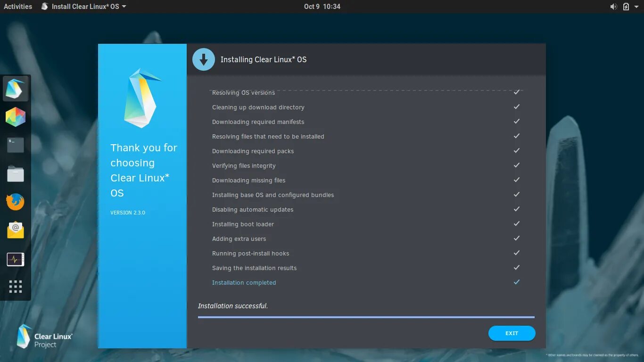Click 'Thank you for choosing Clear Linux* OS'
The image size is (644, 362).
(x=144, y=170)
